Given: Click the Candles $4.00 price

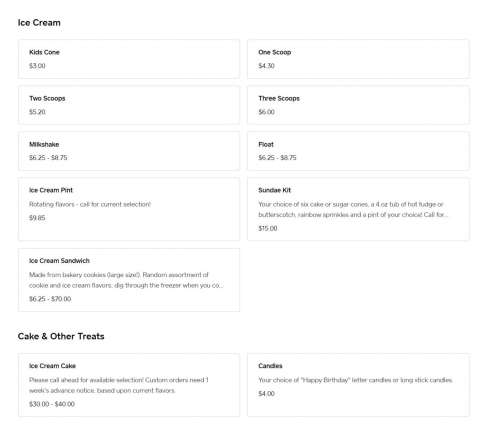Looking at the screenshot, I should (x=266, y=394).
